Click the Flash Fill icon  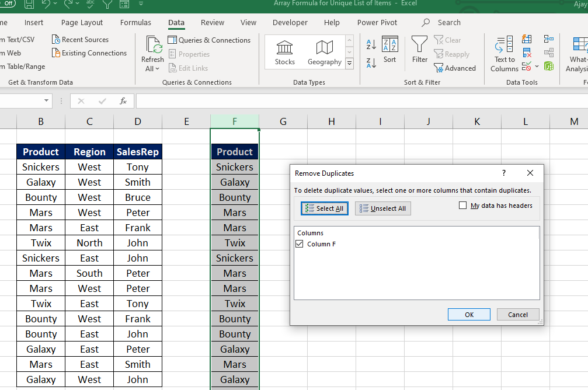click(527, 39)
